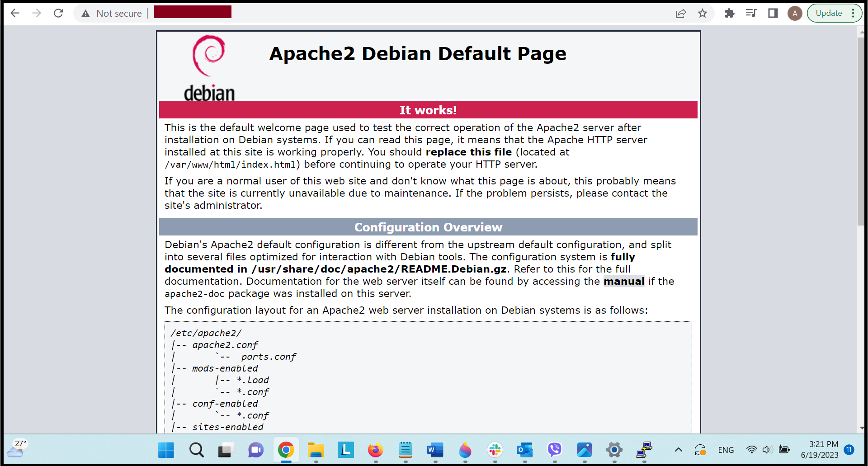This screenshot has height=466, width=868.
Task: Switch the ENG input language
Action: [x=726, y=450]
